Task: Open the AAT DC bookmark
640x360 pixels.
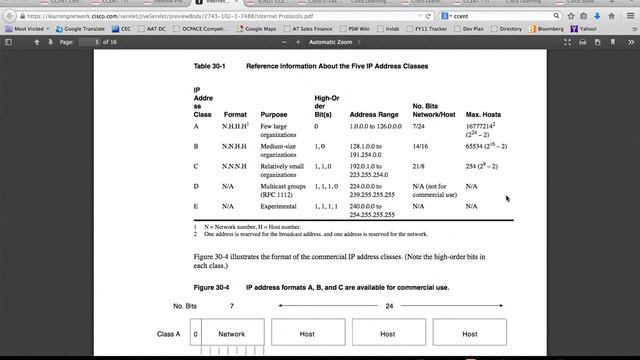Action: 152,29
